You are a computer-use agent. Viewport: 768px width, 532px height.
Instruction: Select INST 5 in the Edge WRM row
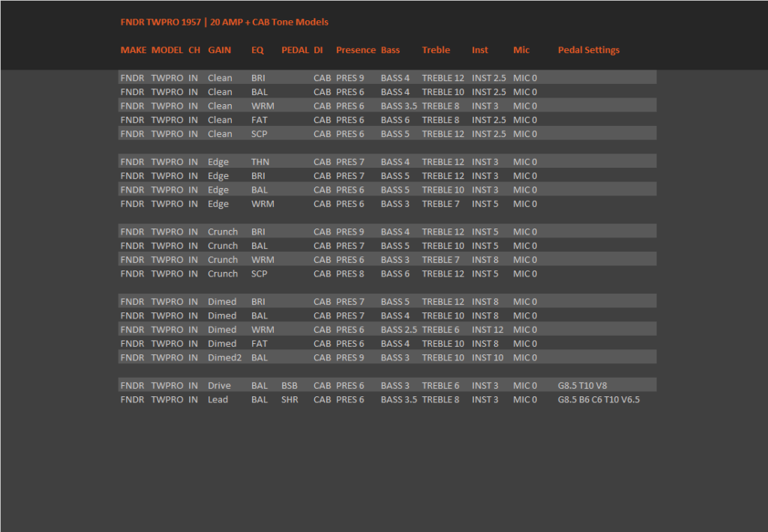[x=485, y=204]
